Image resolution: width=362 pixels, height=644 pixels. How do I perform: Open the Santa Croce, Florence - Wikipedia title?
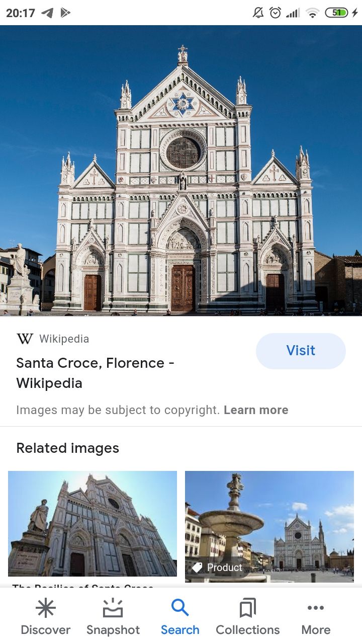pyautogui.click(x=96, y=373)
